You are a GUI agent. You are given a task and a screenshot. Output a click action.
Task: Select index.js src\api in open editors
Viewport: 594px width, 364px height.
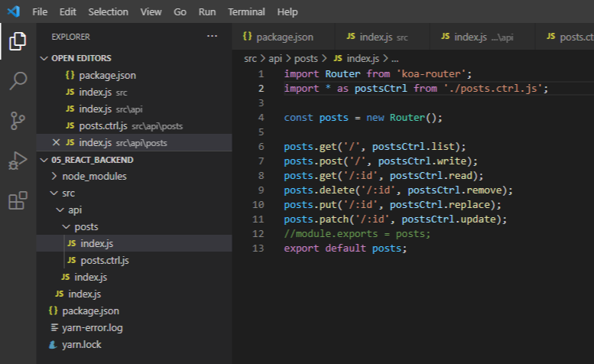(x=134, y=109)
